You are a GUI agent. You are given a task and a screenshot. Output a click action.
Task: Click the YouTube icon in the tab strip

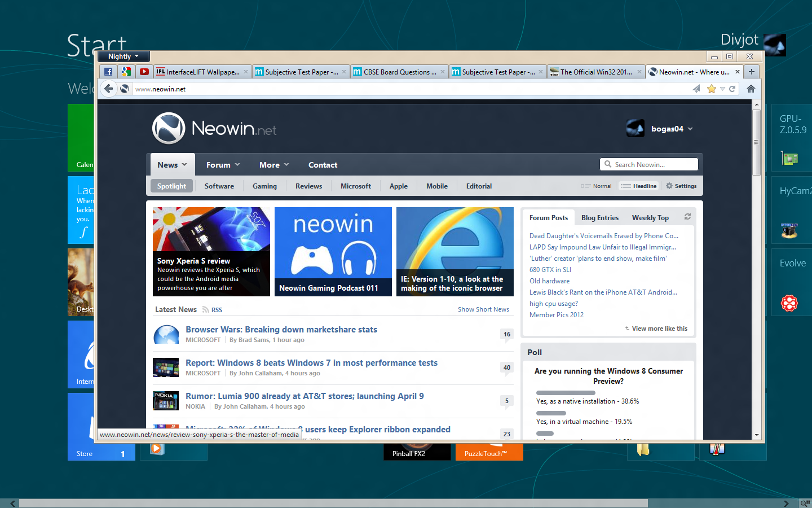click(144, 72)
